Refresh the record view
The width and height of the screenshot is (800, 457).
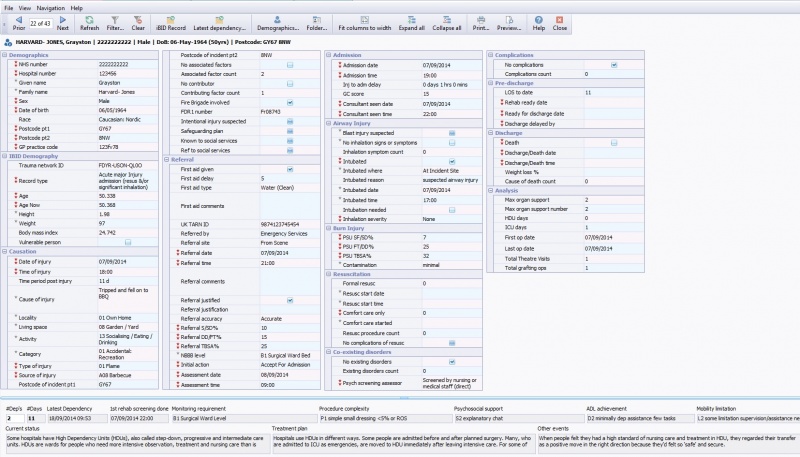[x=89, y=23]
